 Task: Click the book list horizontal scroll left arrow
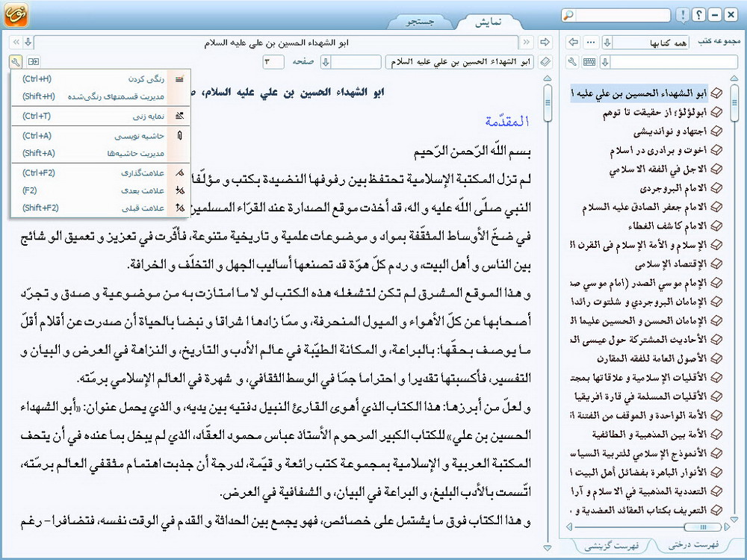[x=568, y=526]
